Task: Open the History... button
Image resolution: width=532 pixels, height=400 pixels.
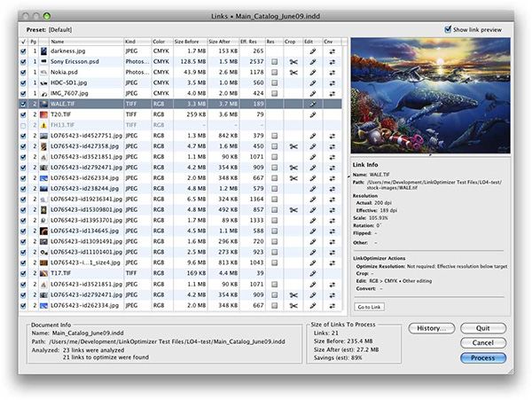Action: click(434, 327)
